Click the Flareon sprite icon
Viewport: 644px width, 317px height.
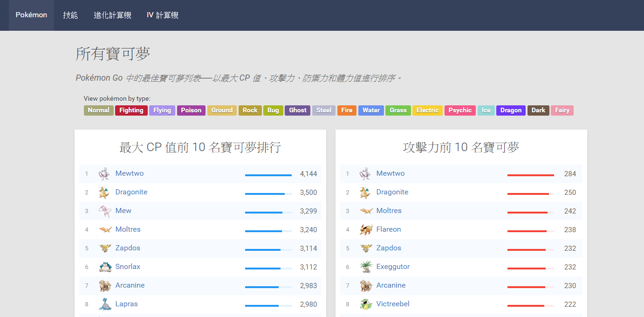tap(366, 230)
